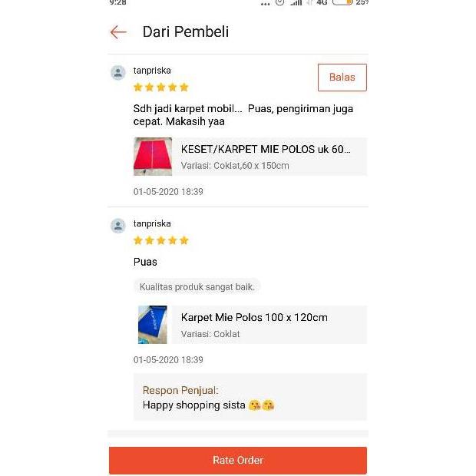Tap second review's five-star rating
The height and width of the screenshot is (476, 476).
point(161,241)
